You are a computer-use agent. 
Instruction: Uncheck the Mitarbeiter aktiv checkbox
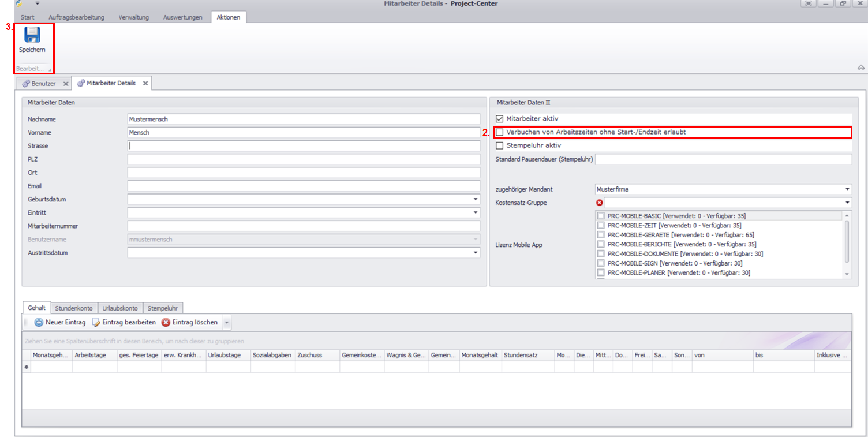(x=500, y=119)
